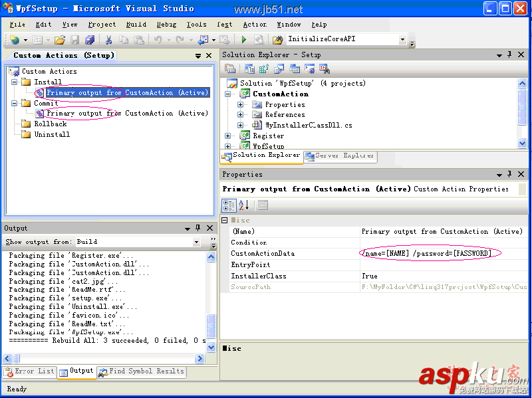Switch to the Server Explorer tab
Screen dimensions: 532x398
pyautogui.click(x=339, y=155)
